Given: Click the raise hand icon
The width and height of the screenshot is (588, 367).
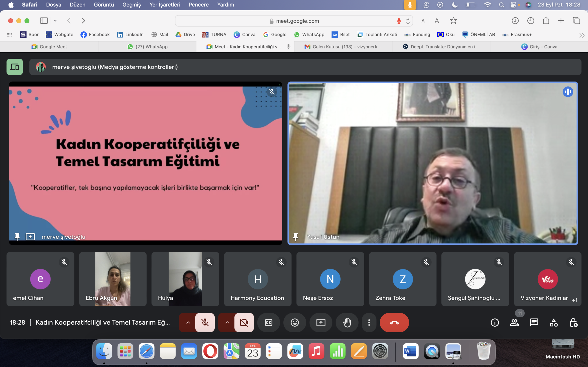Looking at the screenshot, I should tap(347, 323).
